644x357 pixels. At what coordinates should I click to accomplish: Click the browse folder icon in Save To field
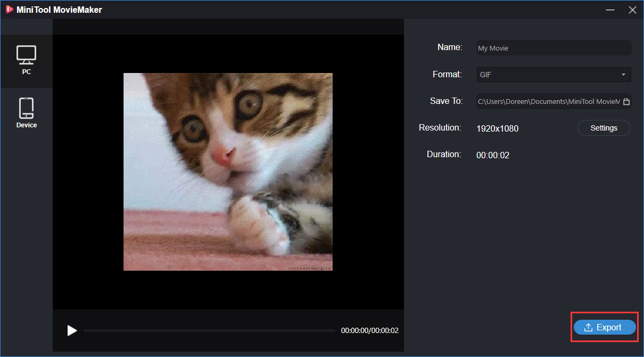(x=625, y=101)
